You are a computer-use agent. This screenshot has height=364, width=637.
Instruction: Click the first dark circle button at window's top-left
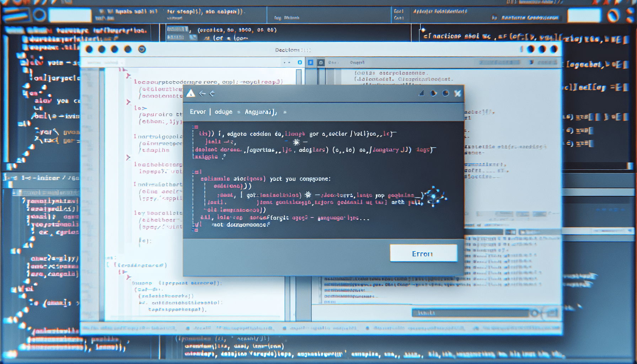(89, 49)
